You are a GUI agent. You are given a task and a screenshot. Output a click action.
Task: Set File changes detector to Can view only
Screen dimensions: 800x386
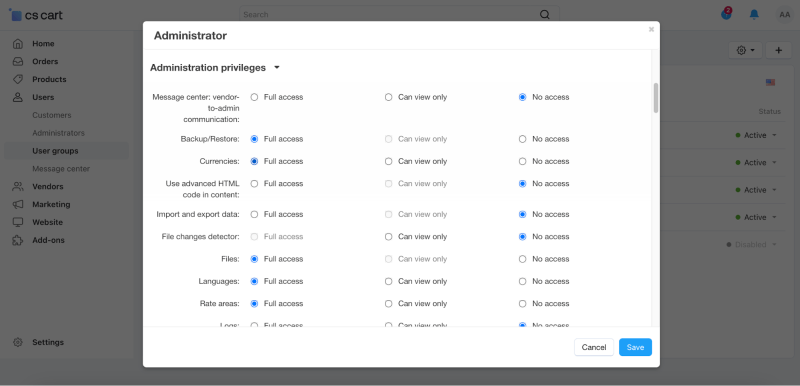[388, 237]
